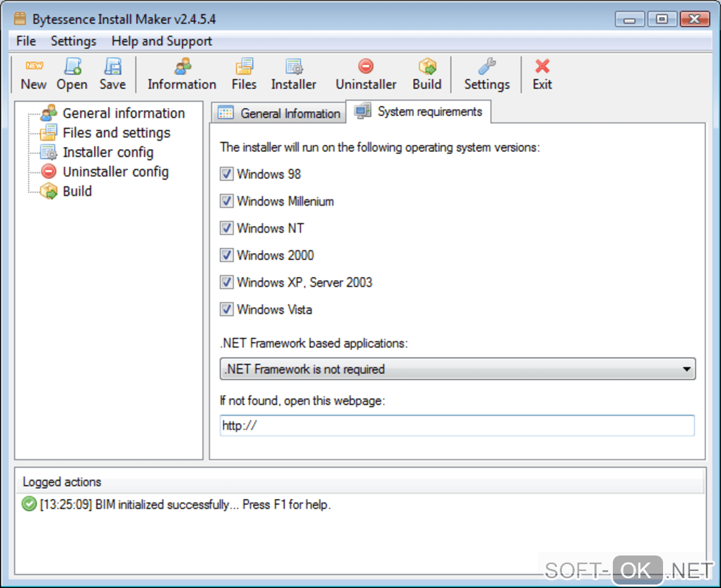The image size is (721, 588).
Task: Uncheck the Windows NT checkbox
Action: point(227,228)
